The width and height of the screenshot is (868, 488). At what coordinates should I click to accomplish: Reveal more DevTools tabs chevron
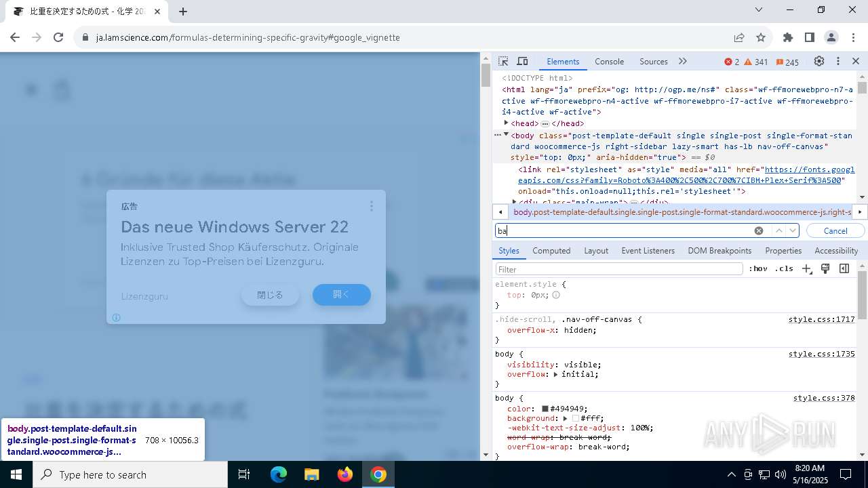[683, 61]
